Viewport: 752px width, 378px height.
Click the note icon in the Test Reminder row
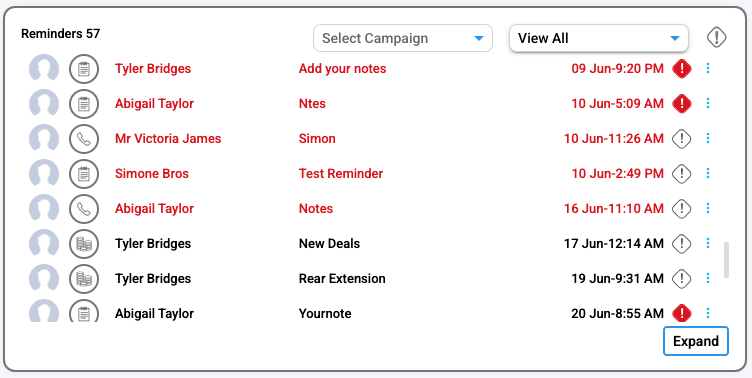tap(84, 174)
